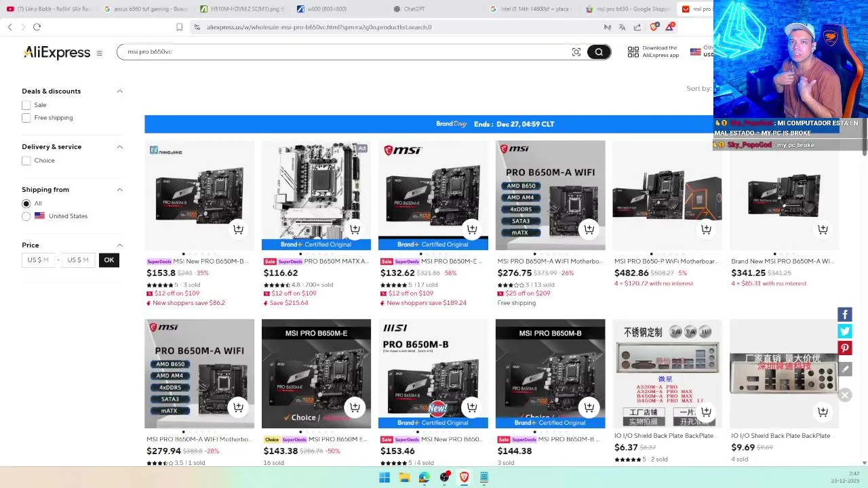The width and height of the screenshot is (868, 488).
Task: Open MSI PRO B650-P WiFi Motherboard title link
Action: point(666,261)
